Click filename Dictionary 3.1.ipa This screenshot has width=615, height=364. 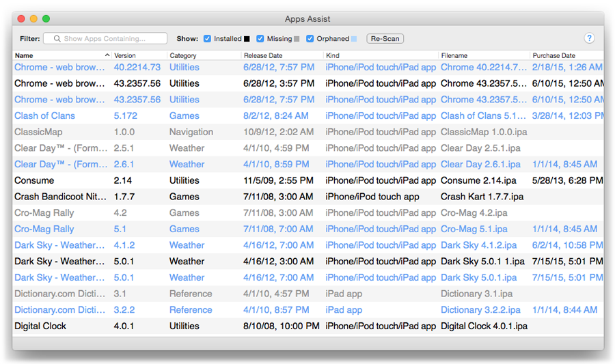click(476, 294)
